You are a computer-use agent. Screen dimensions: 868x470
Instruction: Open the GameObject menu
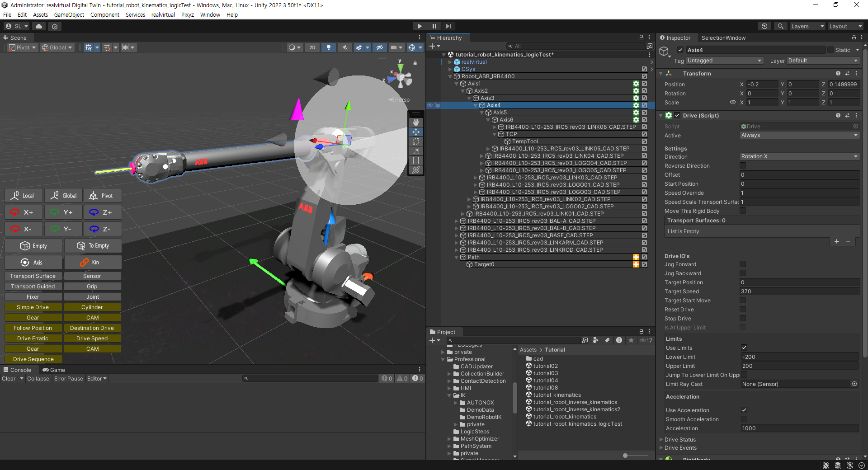69,14
